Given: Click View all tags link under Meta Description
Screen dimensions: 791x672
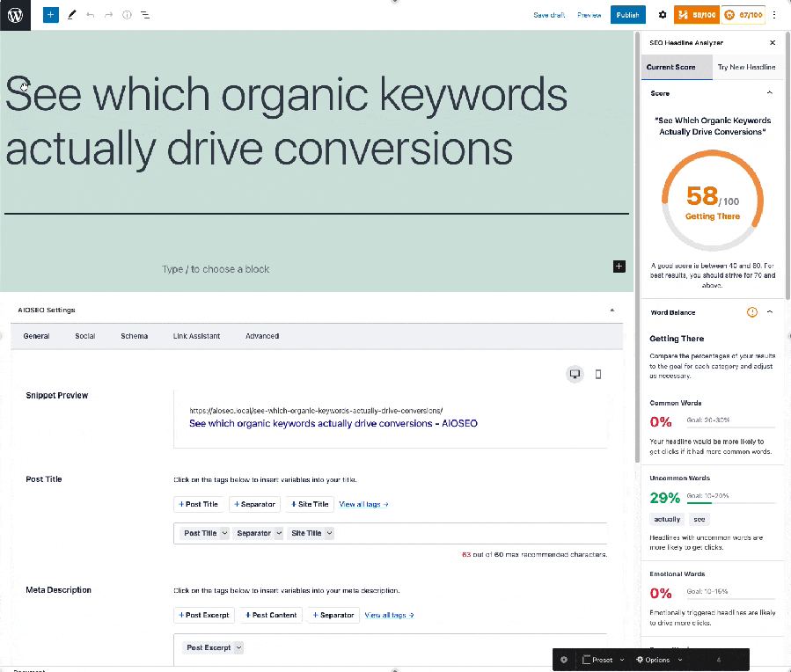Looking at the screenshot, I should pos(389,615).
